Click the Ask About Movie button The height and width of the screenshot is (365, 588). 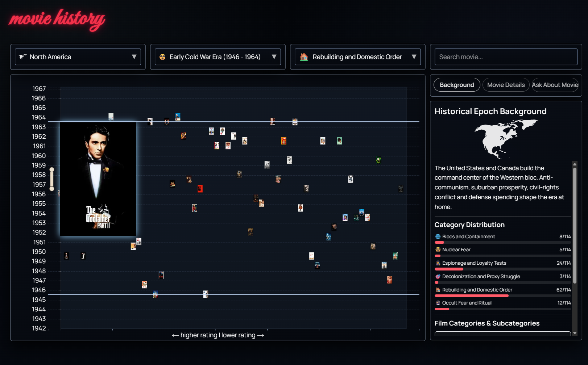click(x=555, y=85)
